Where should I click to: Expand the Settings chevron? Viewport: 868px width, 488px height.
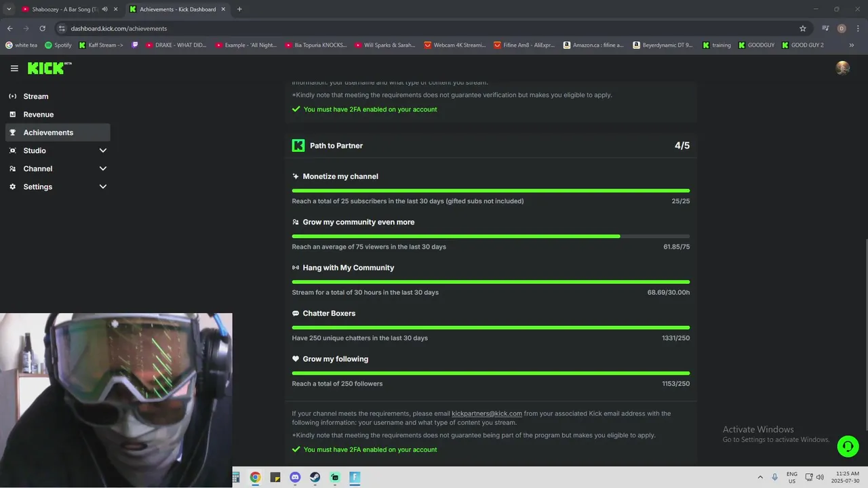[x=103, y=186]
